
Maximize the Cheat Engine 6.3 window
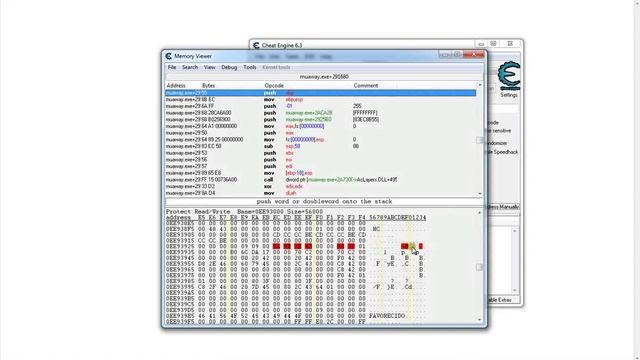(493, 44)
